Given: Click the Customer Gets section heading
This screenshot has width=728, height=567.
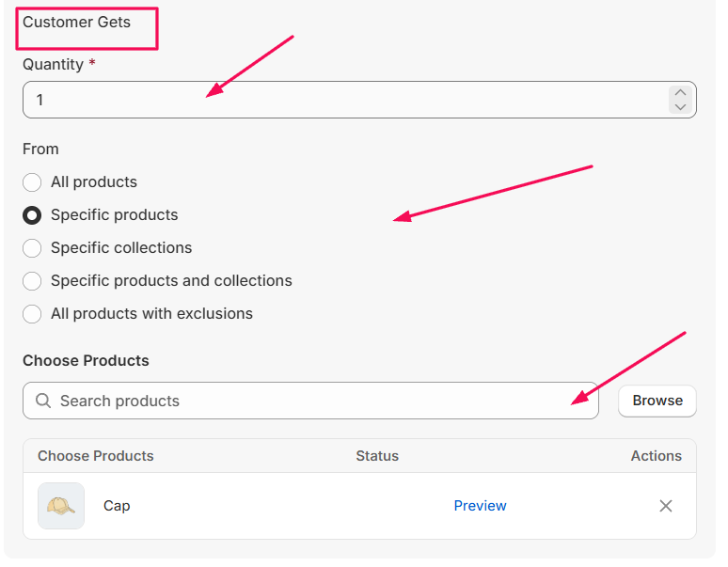Looking at the screenshot, I should pyautogui.click(x=76, y=22).
